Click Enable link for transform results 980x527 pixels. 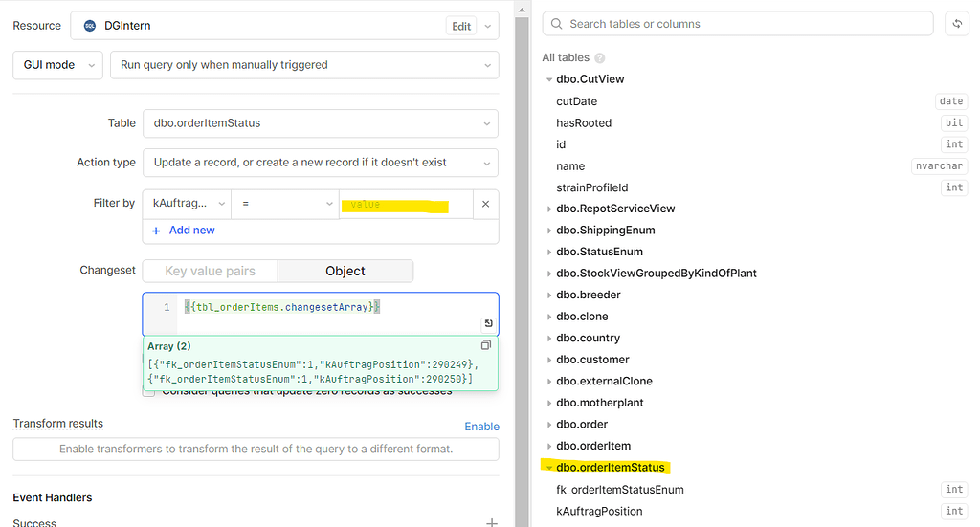pyautogui.click(x=481, y=426)
